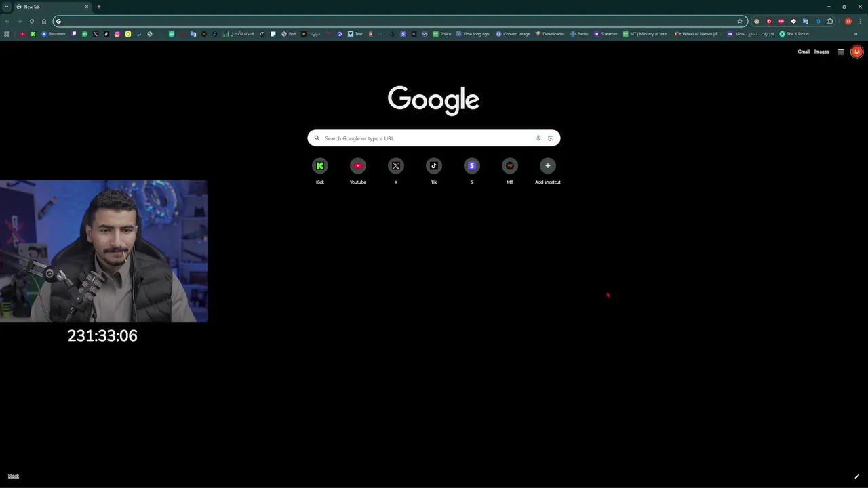
Task: Open the How long ago bookmark
Action: 473,34
